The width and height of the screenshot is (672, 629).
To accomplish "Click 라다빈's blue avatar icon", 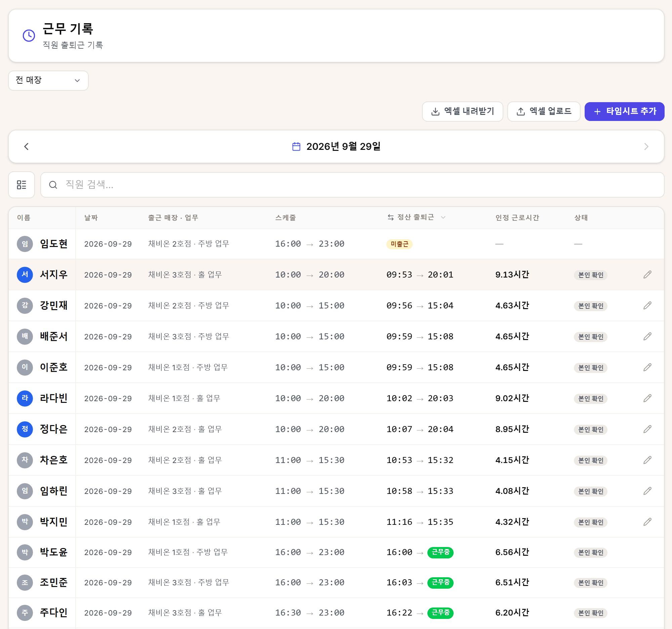I will click(x=25, y=398).
